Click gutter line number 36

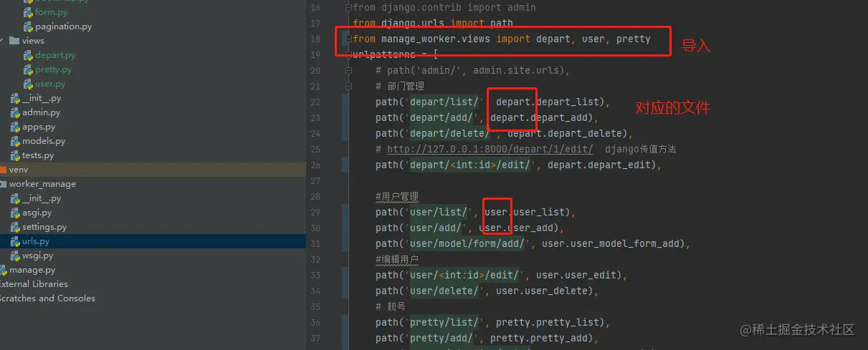tap(315, 322)
